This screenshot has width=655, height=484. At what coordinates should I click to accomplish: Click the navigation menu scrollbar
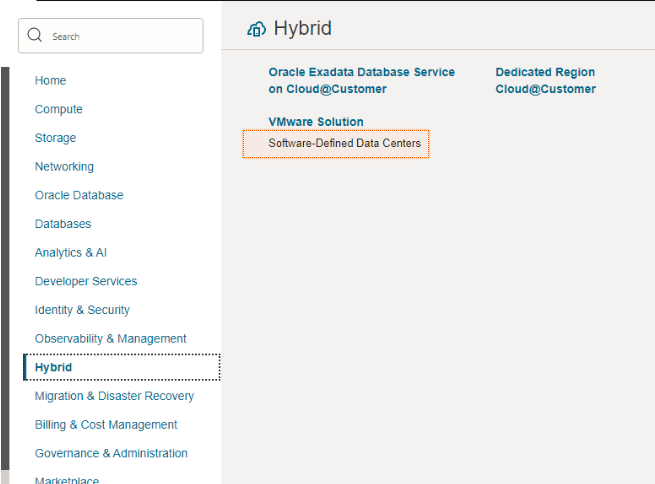pyautogui.click(x=5, y=267)
